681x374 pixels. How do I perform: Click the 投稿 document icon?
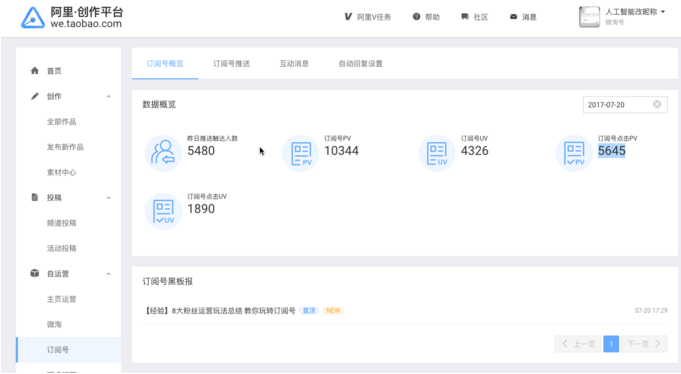coord(35,197)
